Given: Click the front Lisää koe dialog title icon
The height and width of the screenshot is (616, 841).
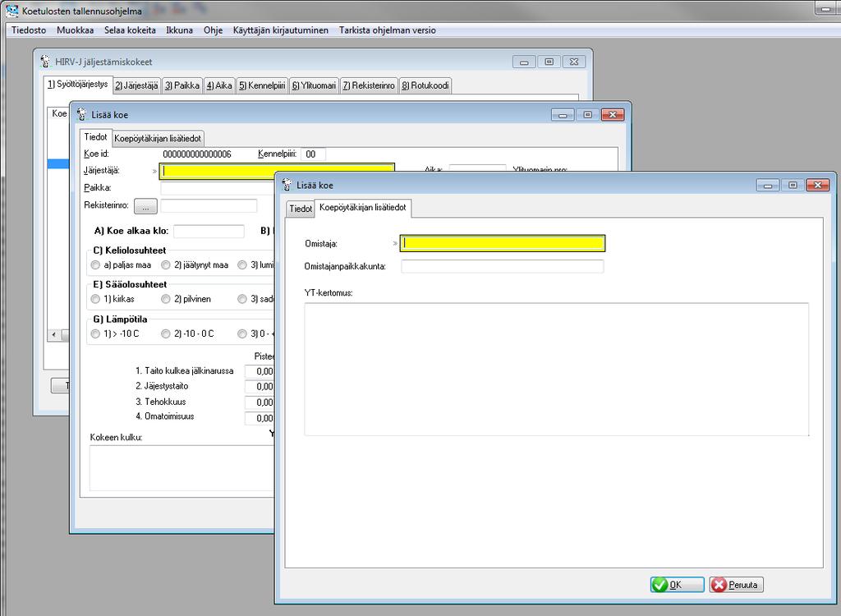Looking at the screenshot, I should (x=287, y=185).
